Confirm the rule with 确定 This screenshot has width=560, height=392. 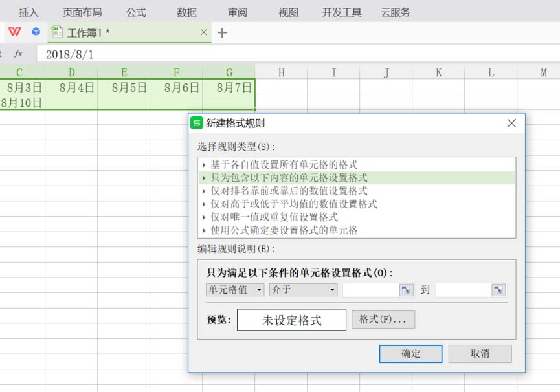(410, 353)
